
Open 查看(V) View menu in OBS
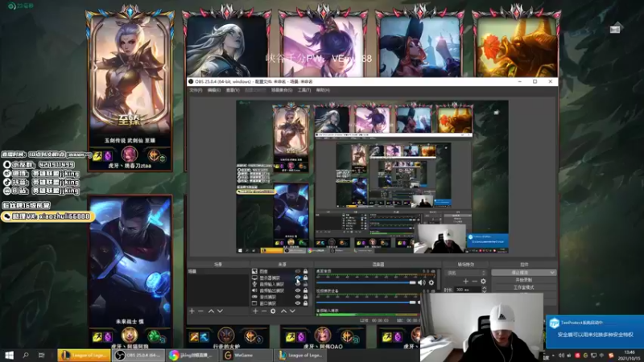[233, 90]
